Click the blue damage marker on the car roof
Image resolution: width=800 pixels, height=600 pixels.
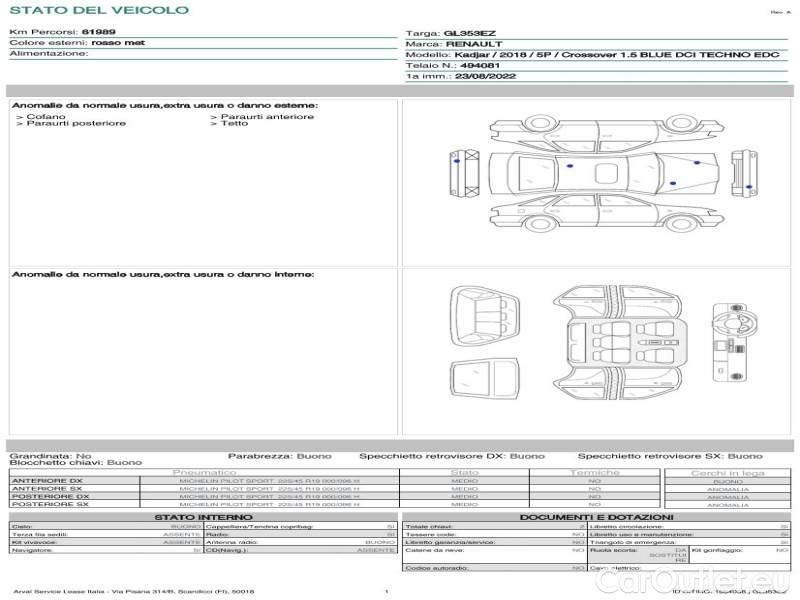click(x=568, y=164)
